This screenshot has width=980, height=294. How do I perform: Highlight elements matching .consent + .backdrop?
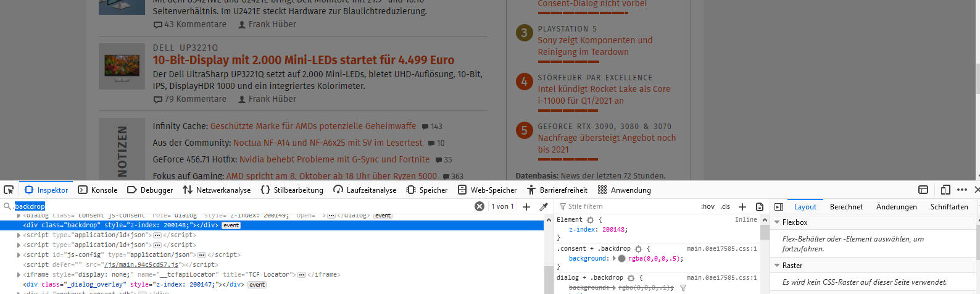coord(638,249)
